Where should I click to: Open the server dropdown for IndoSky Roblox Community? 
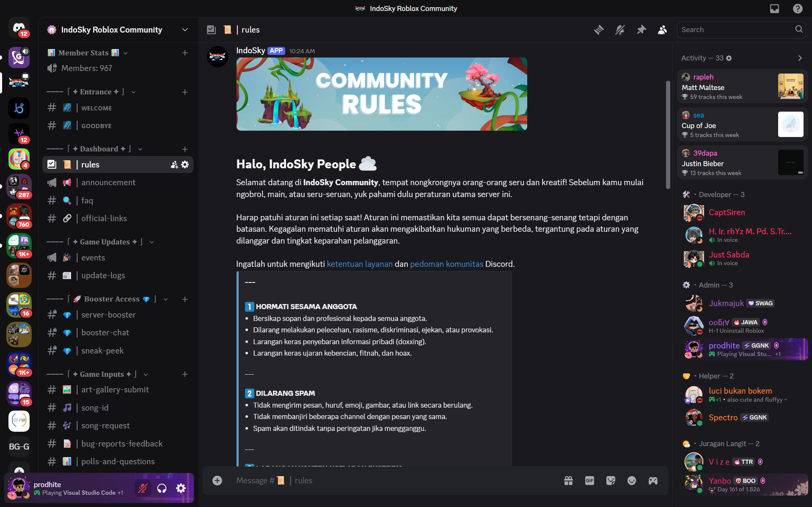185,30
